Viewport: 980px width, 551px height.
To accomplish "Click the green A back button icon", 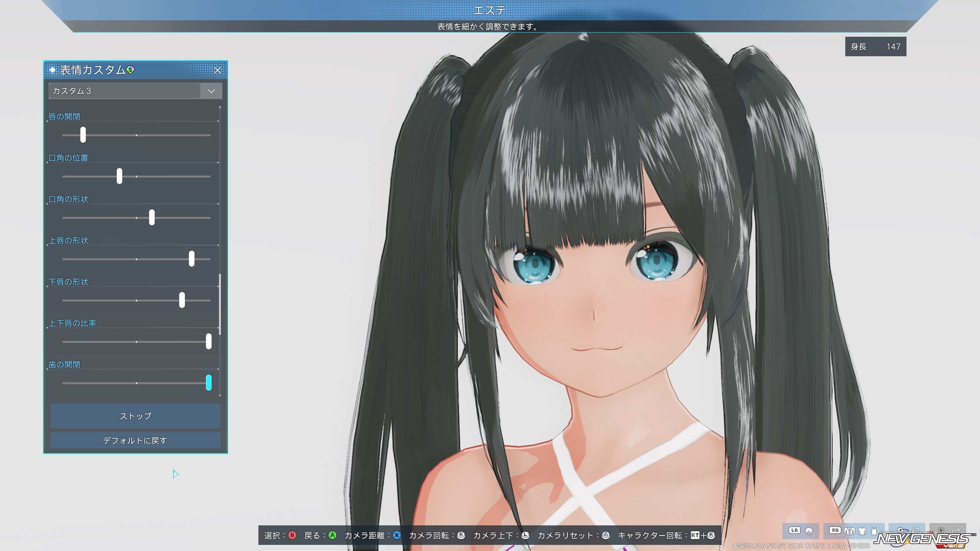I will pos(332,535).
